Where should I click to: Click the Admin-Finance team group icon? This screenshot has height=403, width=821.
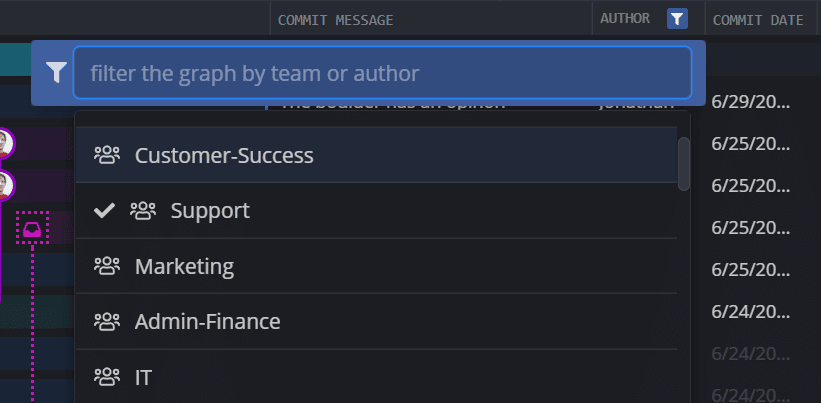107,322
